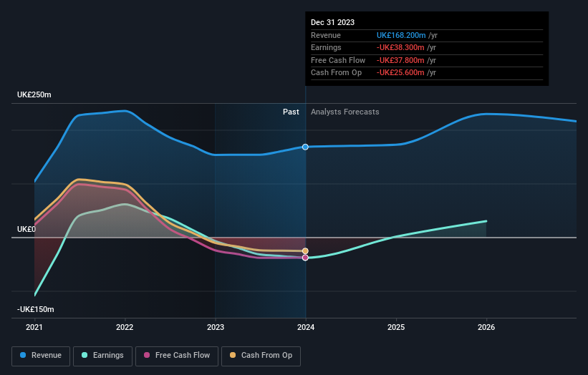Click the Past section label

(291, 112)
